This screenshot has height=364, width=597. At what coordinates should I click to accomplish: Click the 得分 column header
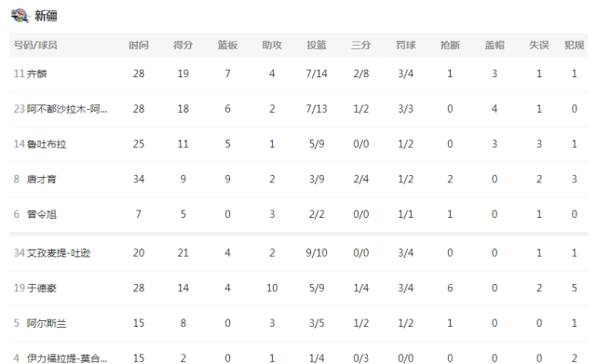click(183, 45)
